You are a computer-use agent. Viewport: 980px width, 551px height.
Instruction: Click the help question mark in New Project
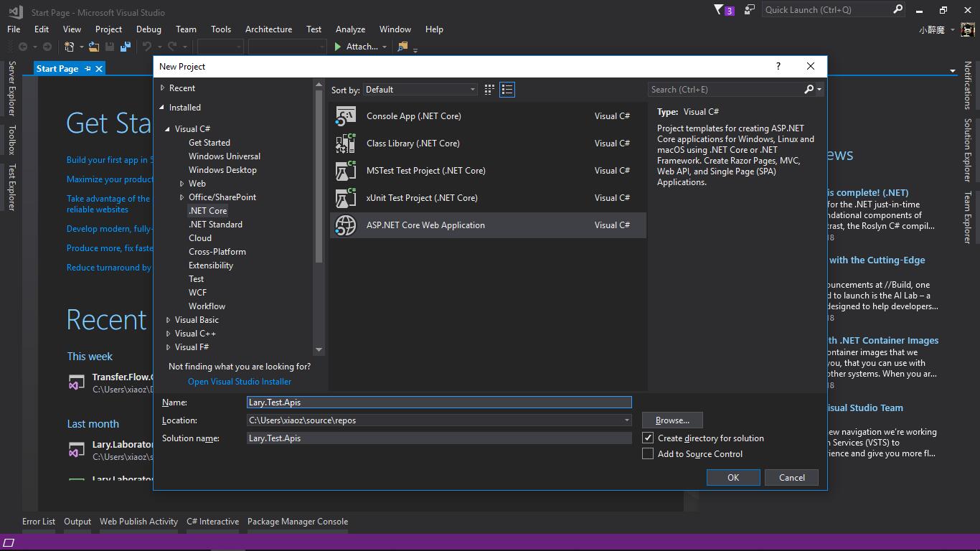tap(778, 66)
